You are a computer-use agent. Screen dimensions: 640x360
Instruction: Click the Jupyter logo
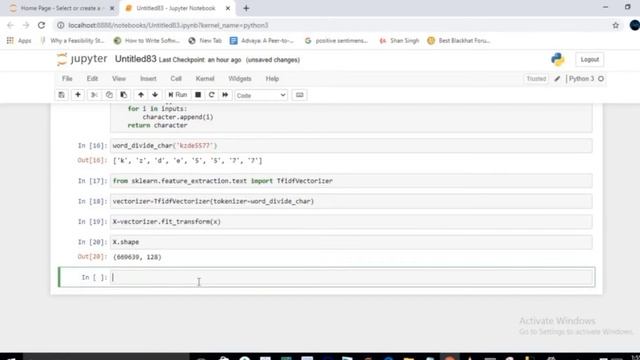point(82,59)
